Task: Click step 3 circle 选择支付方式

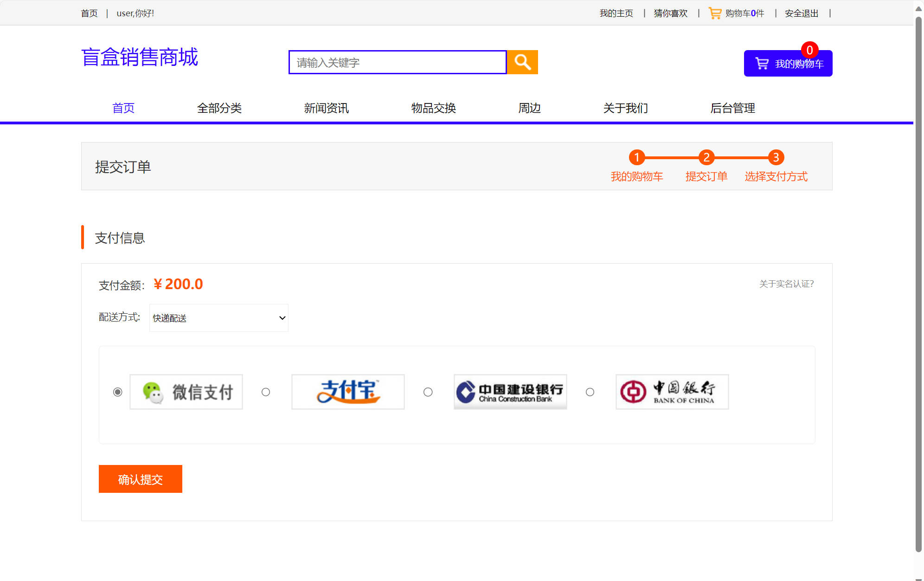Action: tap(775, 158)
